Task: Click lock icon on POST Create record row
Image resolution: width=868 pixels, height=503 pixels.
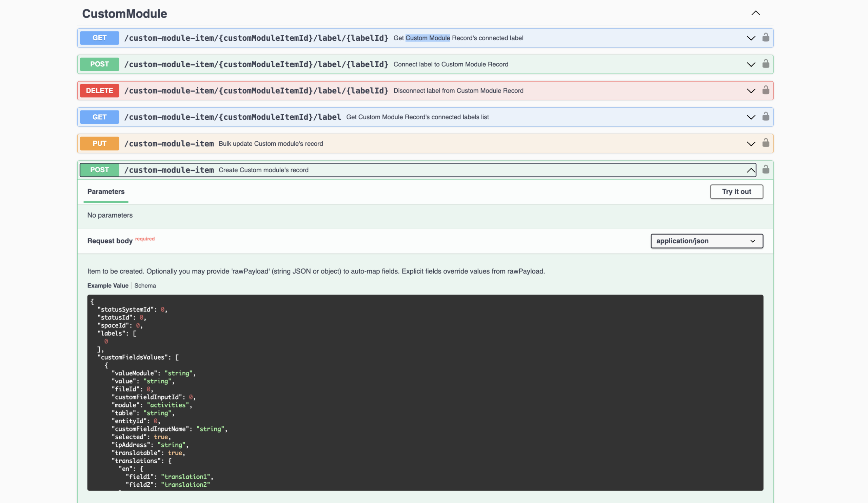Action: pos(765,169)
